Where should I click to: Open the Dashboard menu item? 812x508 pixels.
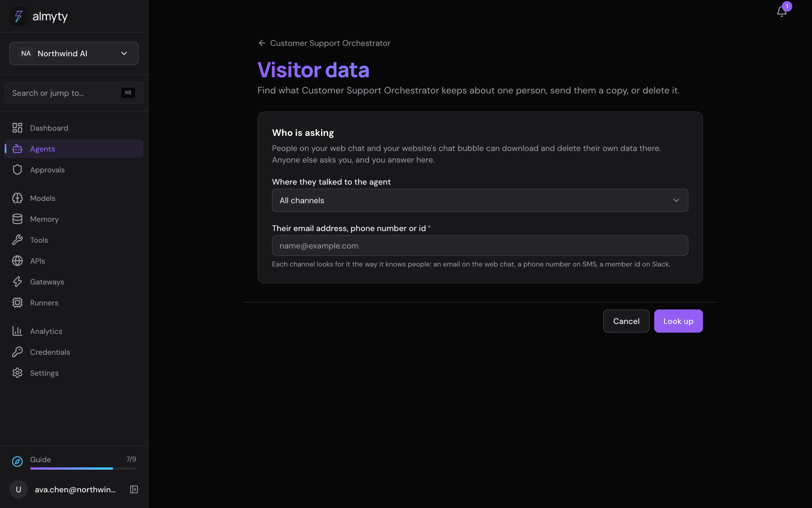point(74,128)
